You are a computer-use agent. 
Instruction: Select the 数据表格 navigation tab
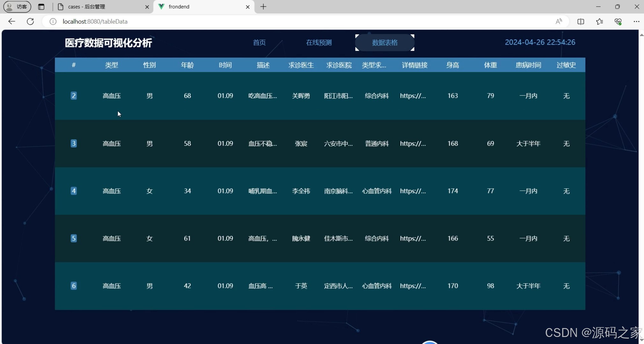(384, 42)
